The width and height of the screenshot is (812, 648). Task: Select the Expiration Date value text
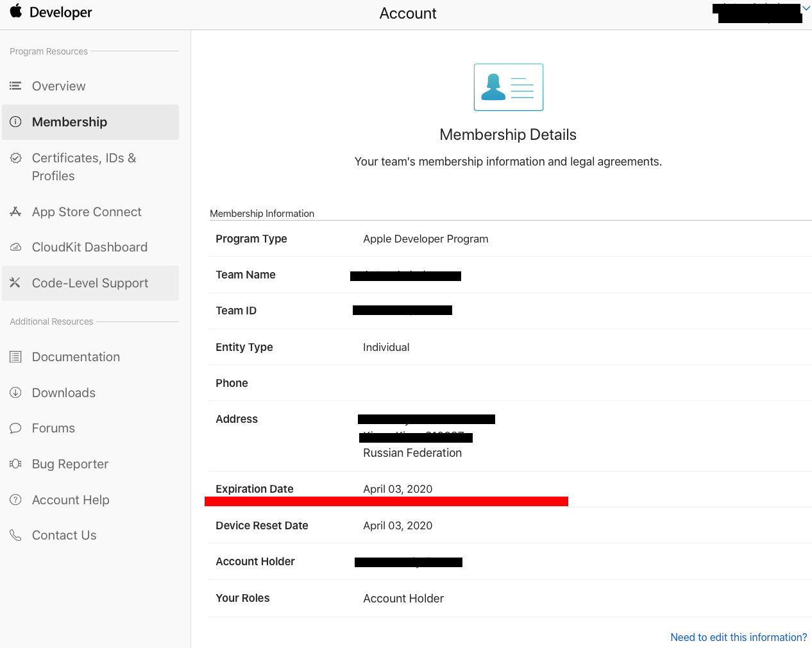398,489
